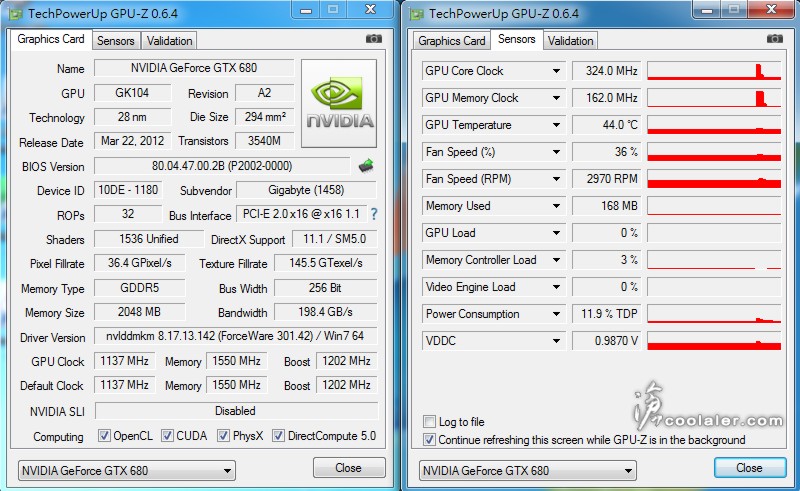Open the Memory Used sensor dropdown
800x491 pixels.
[557, 206]
